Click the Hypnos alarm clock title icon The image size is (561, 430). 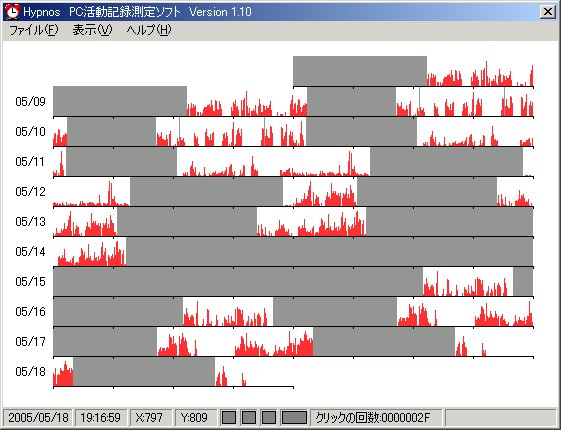click(x=12, y=11)
